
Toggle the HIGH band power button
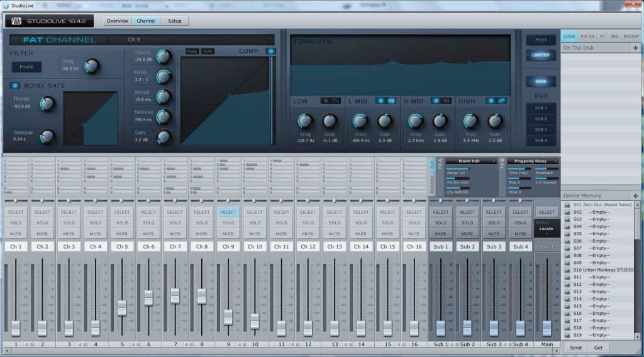491,101
